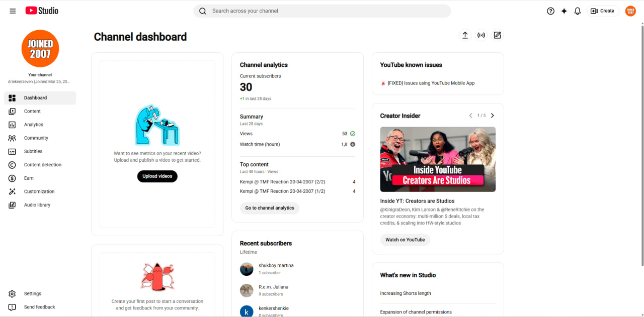Open the Send feedback link
The height and width of the screenshot is (317, 644).
40,307
